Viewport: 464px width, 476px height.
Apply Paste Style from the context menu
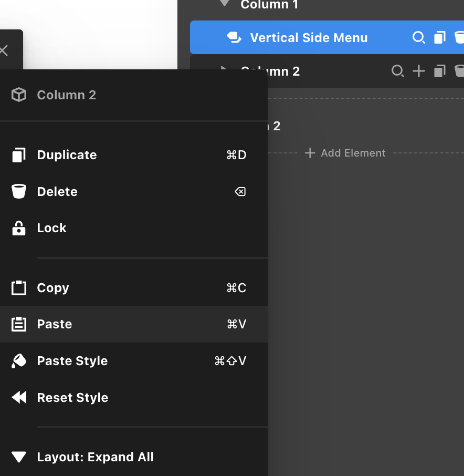72,361
